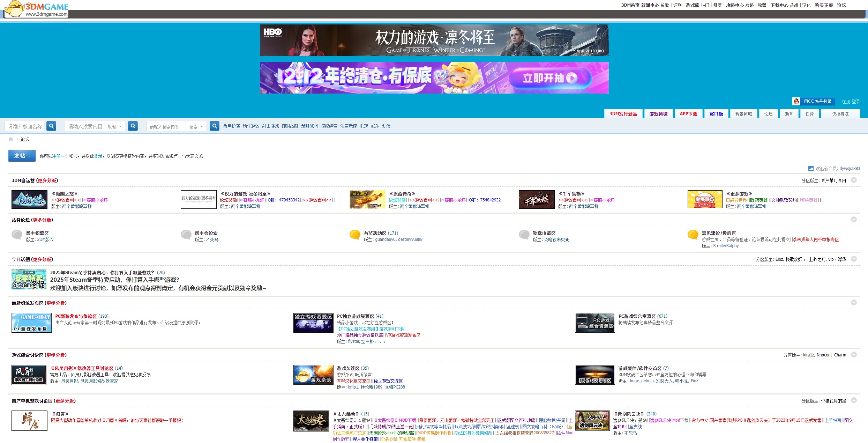868x443 pixels.
Task: Click the speech bubble icon for 版主招募区
Action: point(17,235)
